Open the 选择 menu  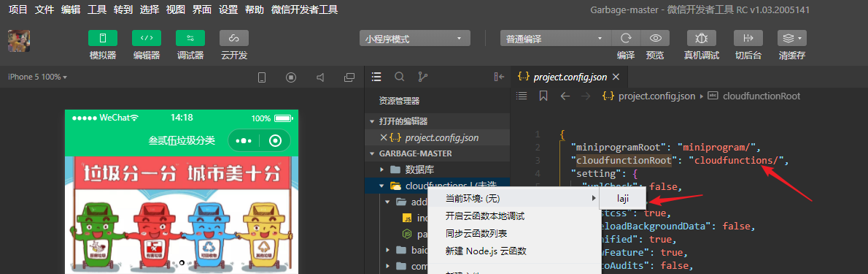[x=150, y=9]
